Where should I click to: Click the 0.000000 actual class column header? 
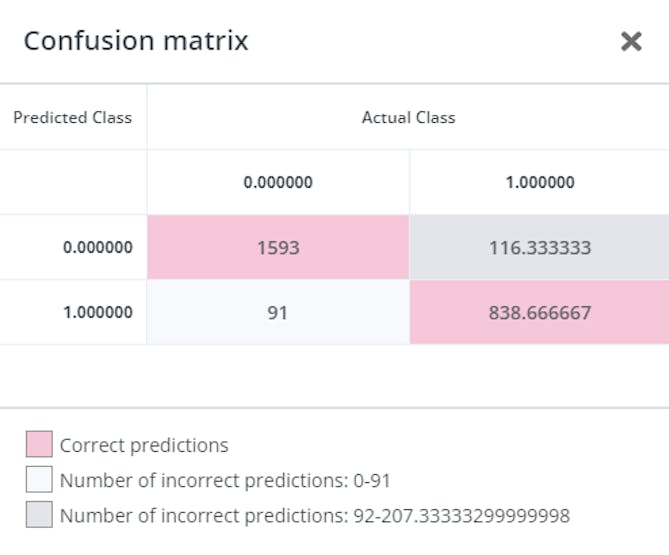tap(278, 182)
